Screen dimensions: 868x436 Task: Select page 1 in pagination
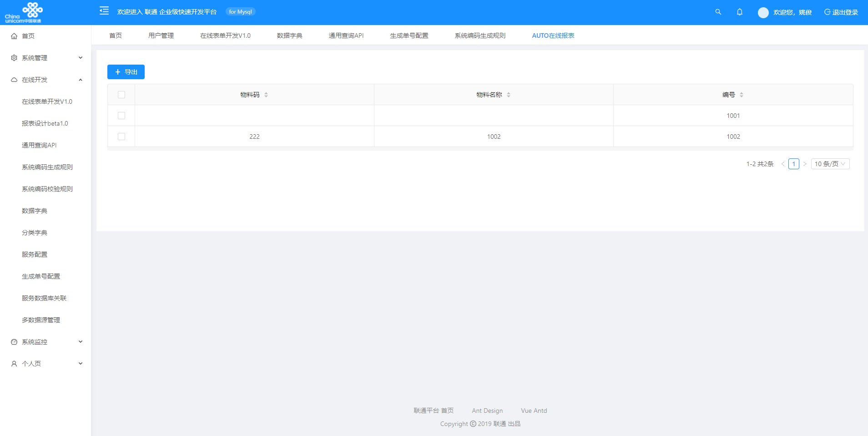tap(794, 164)
